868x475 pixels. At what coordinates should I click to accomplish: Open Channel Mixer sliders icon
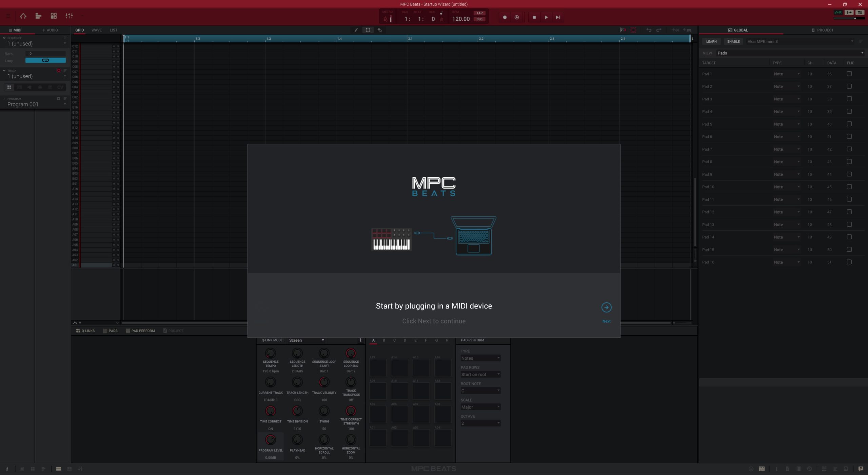pos(69,16)
